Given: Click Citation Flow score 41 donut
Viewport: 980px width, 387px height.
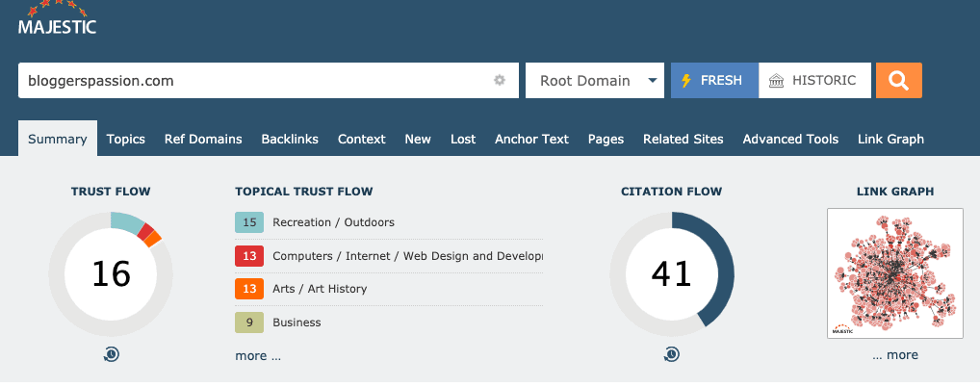Looking at the screenshot, I should tap(672, 273).
